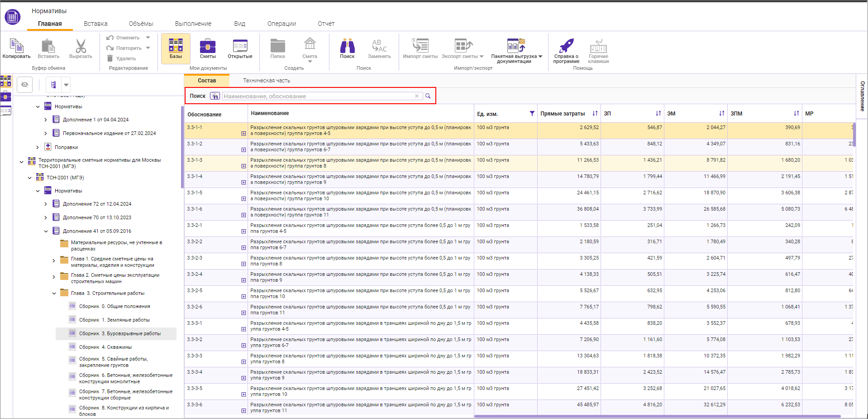Switch to Операции ribbon tab

[281, 24]
